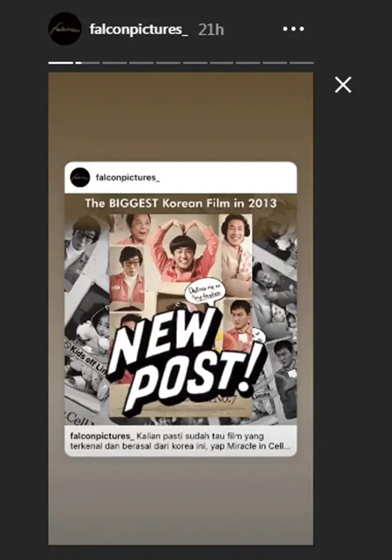
Task: Click the shared post's small profile avatar
Action: [80, 177]
